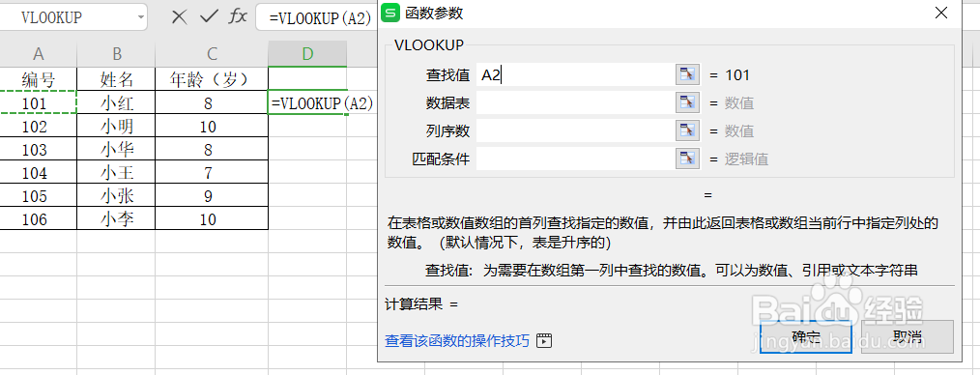Select cell containing 105
Screen dimensions: 980x375
(38, 195)
